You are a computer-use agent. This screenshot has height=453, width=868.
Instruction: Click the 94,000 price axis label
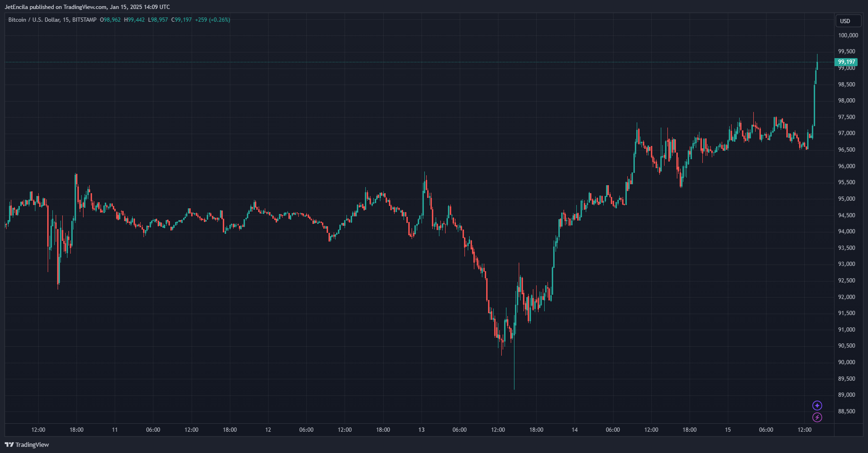(x=846, y=231)
